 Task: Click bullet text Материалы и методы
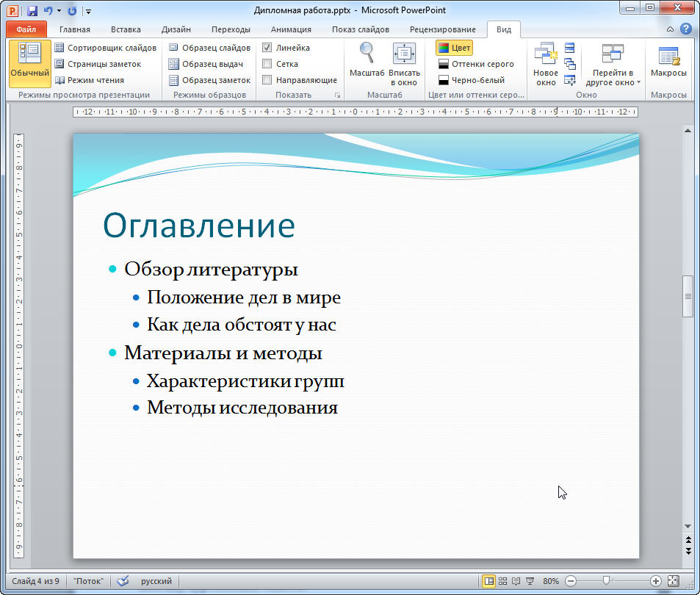click(x=223, y=353)
